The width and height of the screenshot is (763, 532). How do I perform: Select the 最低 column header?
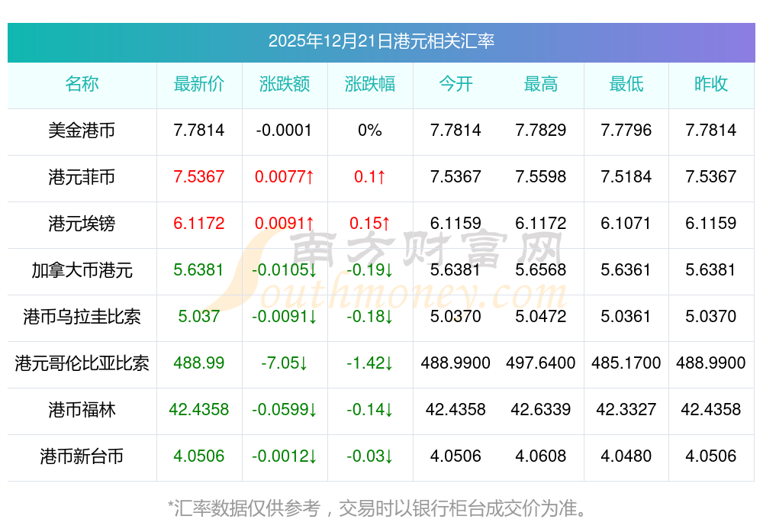point(626,84)
